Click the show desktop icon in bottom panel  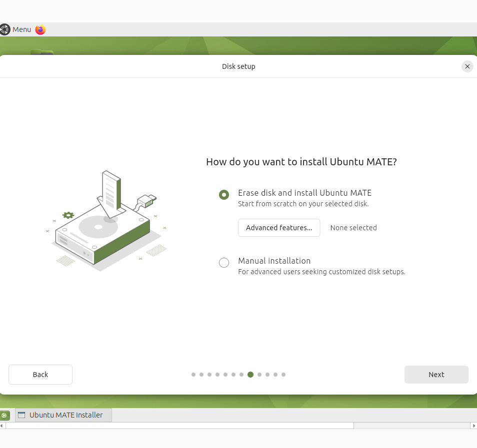click(x=5, y=415)
